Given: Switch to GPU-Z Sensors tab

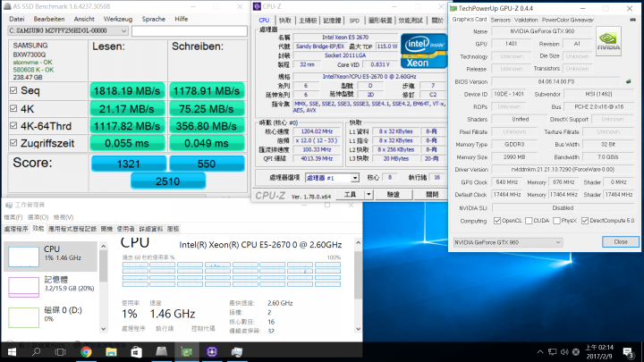Looking at the screenshot, I should point(500,20).
